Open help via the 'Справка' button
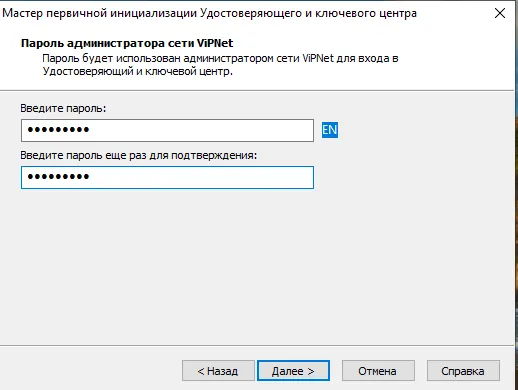Viewport: 518px width, 390px height. point(463,370)
